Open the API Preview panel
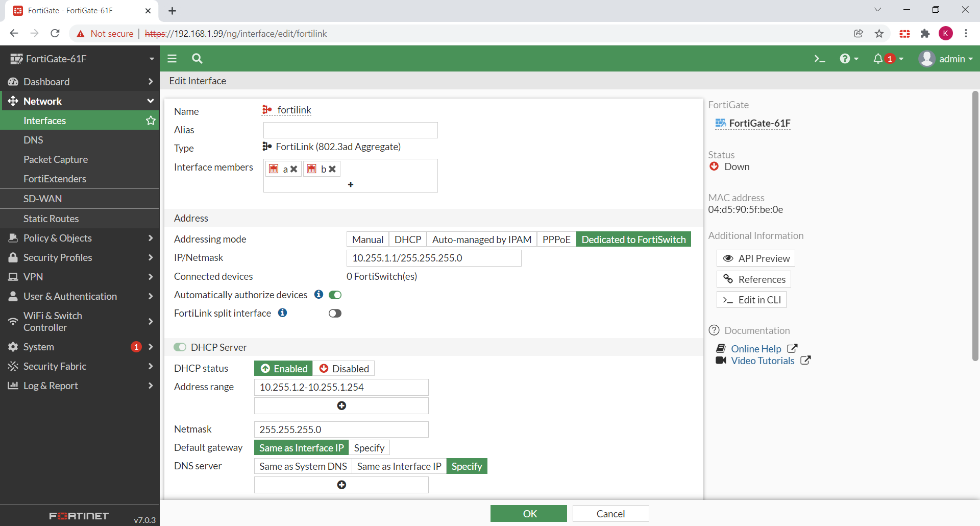The width and height of the screenshot is (980, 526). (755, 258)
